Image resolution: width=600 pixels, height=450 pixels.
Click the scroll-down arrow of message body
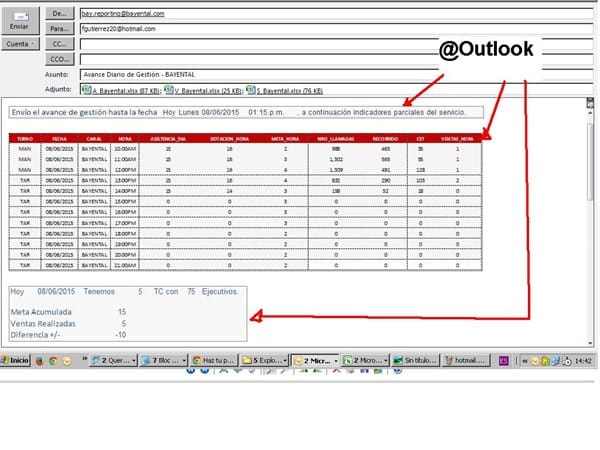coord(590,343)
